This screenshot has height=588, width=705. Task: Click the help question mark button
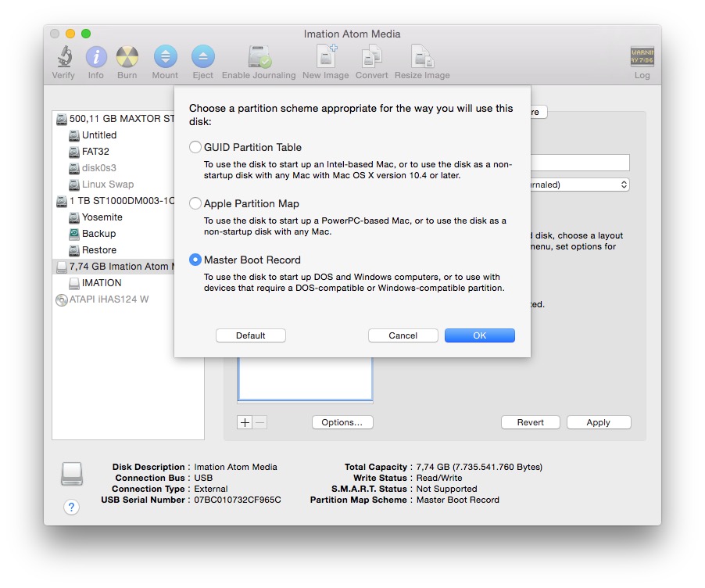71,507
